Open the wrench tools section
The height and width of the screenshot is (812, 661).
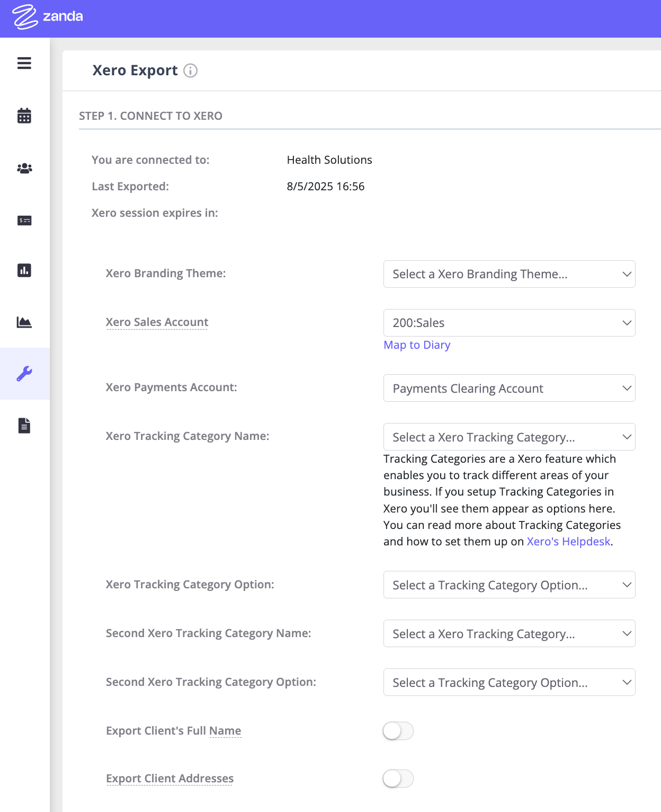[24, 374]
